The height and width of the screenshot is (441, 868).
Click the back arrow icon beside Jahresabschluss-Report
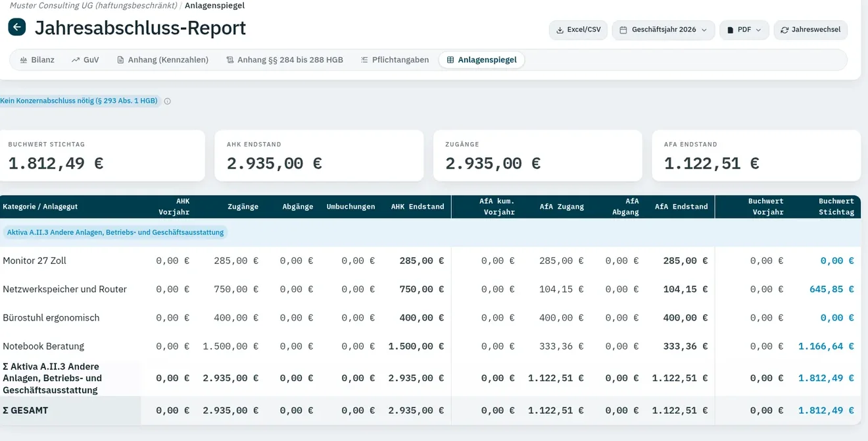(16, 27)
